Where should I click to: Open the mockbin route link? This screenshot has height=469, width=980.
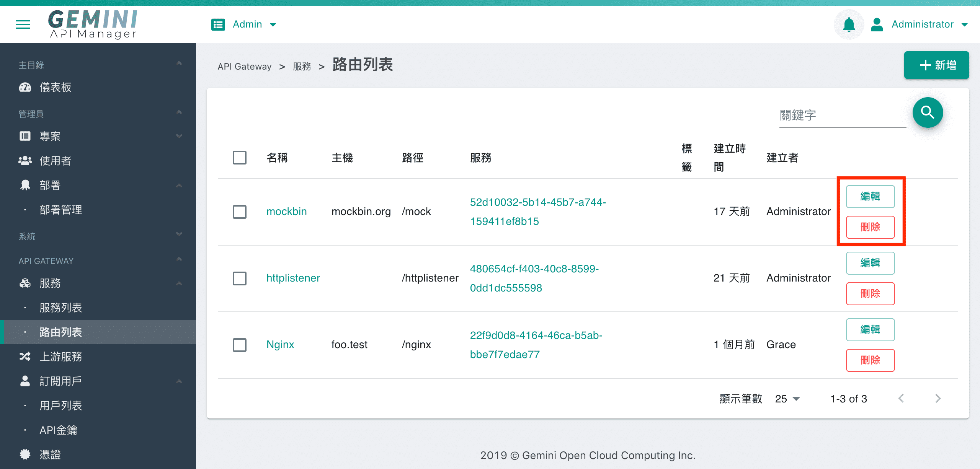coord(286,212)
